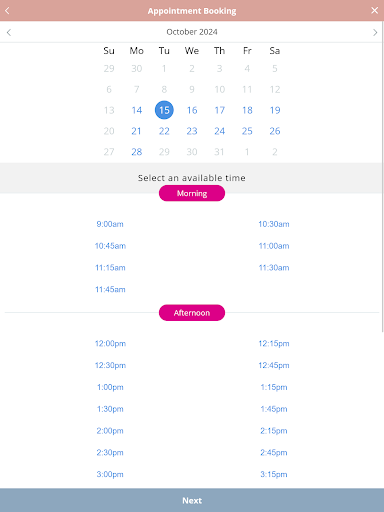Close the Appointment Booking dialog
Viewport: 384px width, 512px height.
(x=375, y=11)
